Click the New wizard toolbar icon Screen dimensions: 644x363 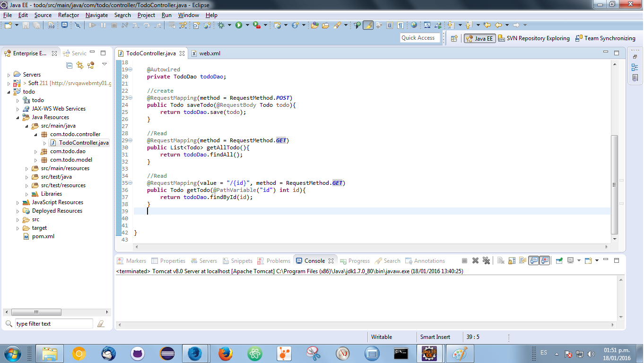(8, 25)
